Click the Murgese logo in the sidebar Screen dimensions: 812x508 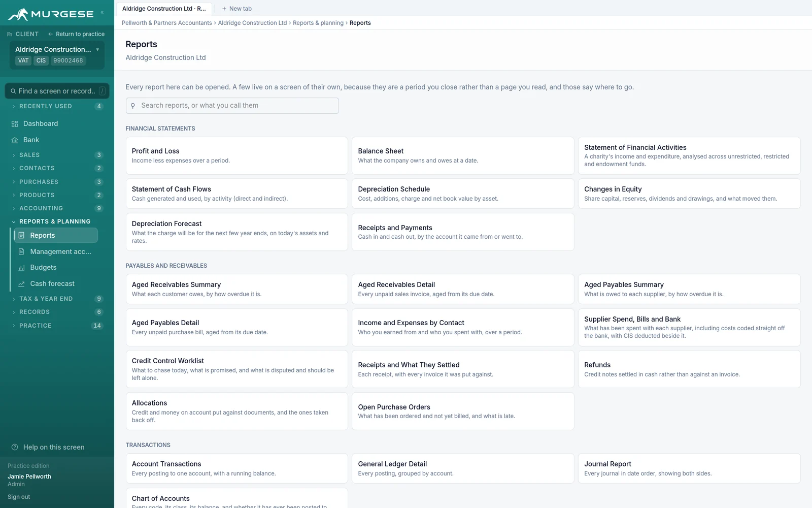[x=51, y=14]
